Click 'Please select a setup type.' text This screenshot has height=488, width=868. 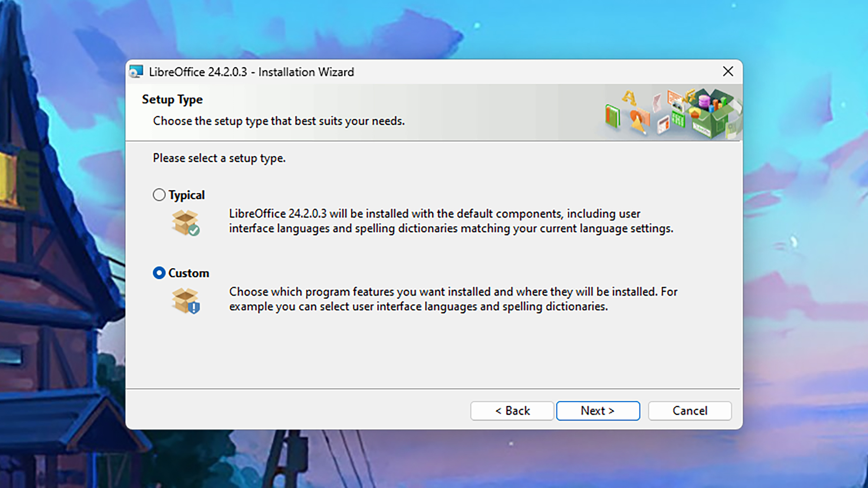coord(219,158)
